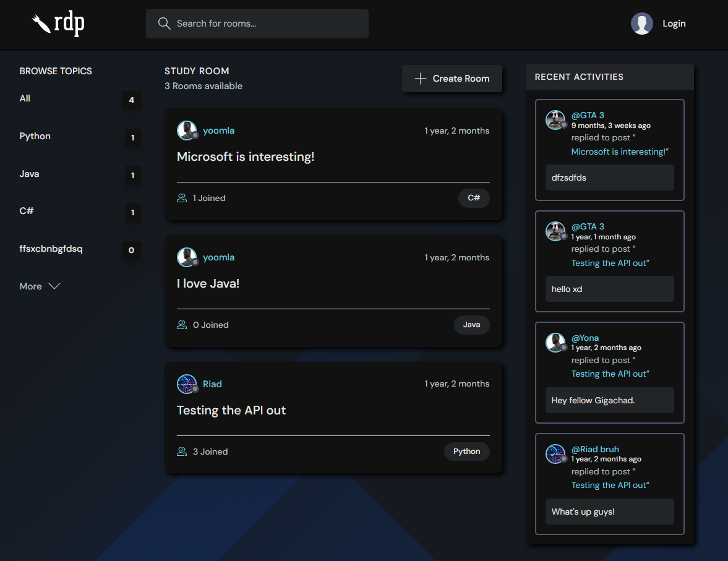Screen dimensions: 728x561
Task: Click @Yona's avatar in Recent Activities
Action: click(x=555, y=343)
